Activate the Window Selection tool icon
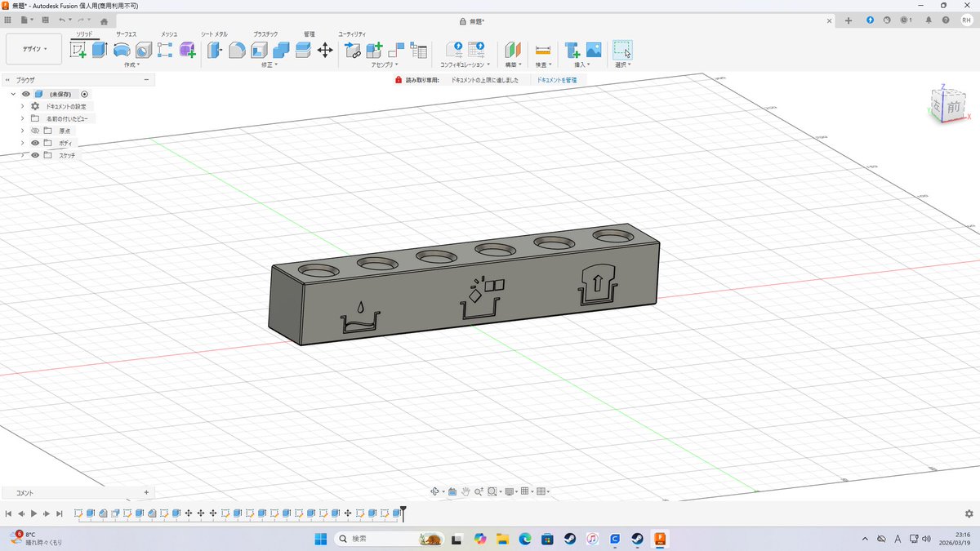This screenshot has width=980, height=551. click(622, 50)
